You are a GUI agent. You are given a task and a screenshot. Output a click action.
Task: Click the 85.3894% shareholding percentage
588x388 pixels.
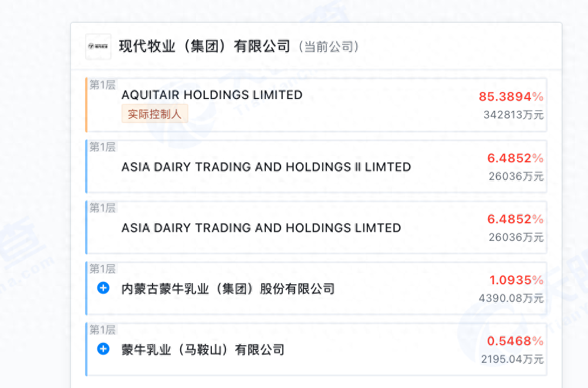coord(511,97)
